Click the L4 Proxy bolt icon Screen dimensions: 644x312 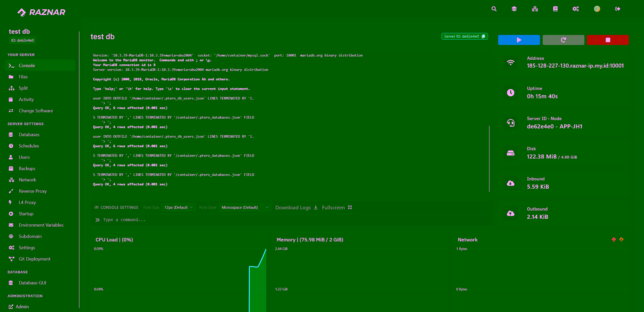coord(10,202)
